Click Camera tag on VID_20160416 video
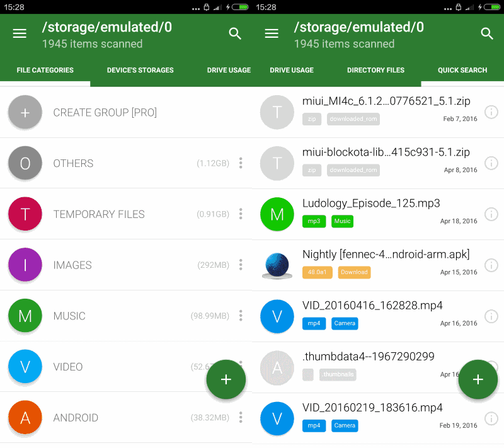 coord(345,323)
